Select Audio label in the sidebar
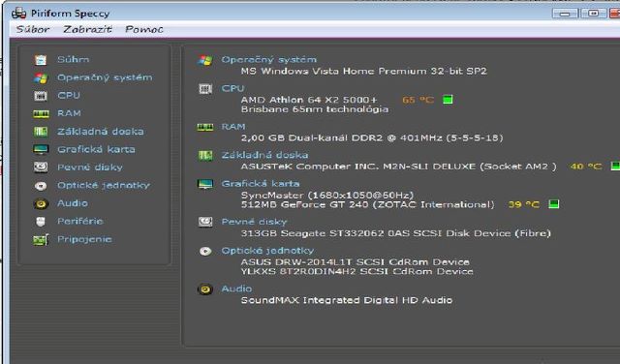Viewport: 620px width, 364px height. (73, 202)
